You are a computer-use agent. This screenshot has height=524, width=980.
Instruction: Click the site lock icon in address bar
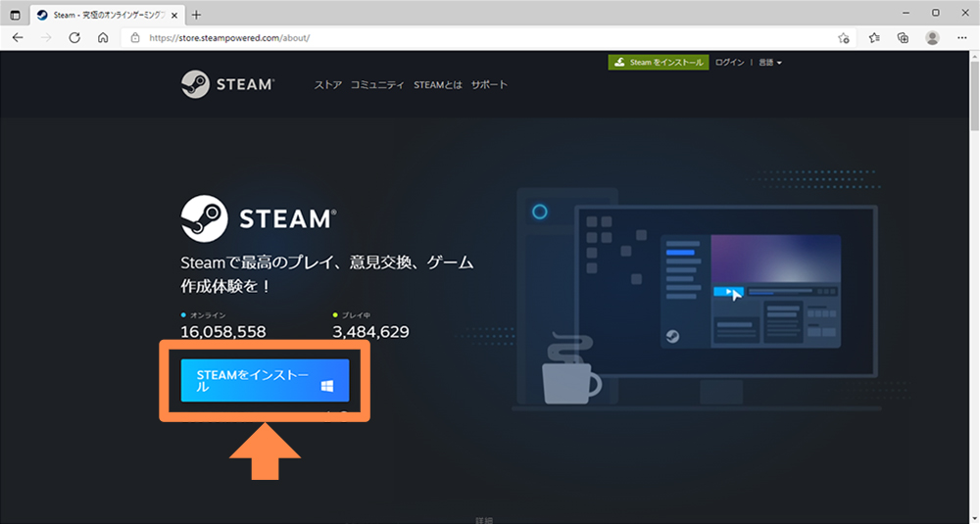click(136, 38)
